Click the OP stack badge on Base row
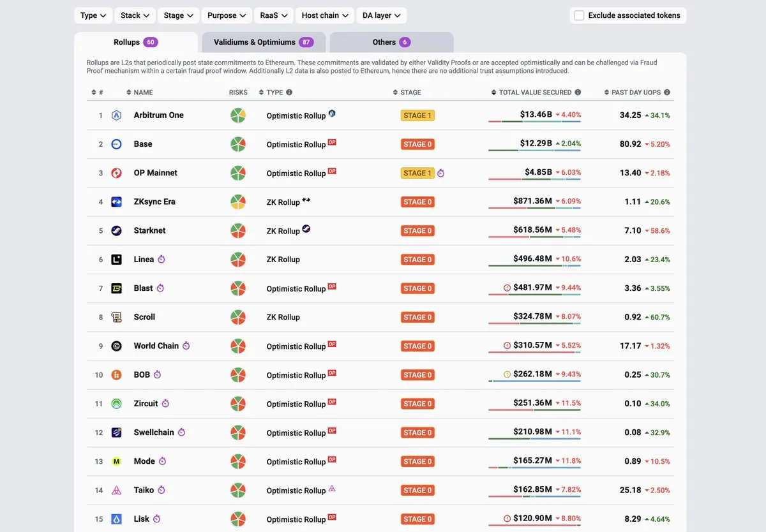The image size is (766, 532). (332, 142)
